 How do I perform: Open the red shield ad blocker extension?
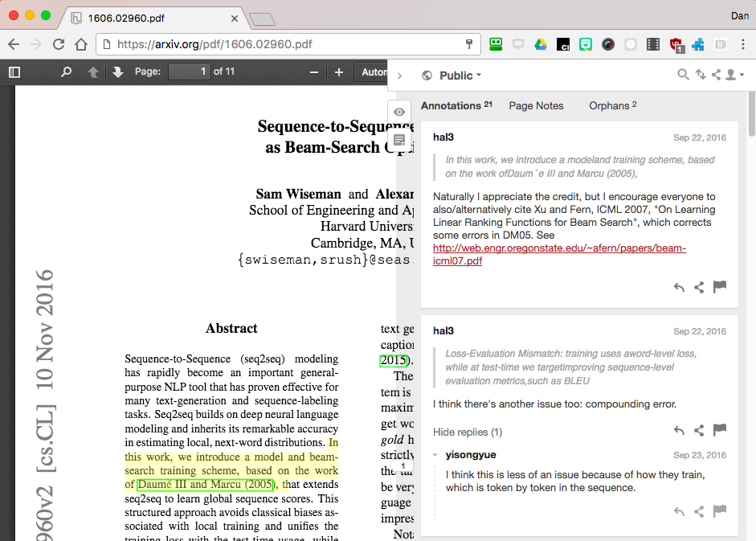[x=676, y=45]
